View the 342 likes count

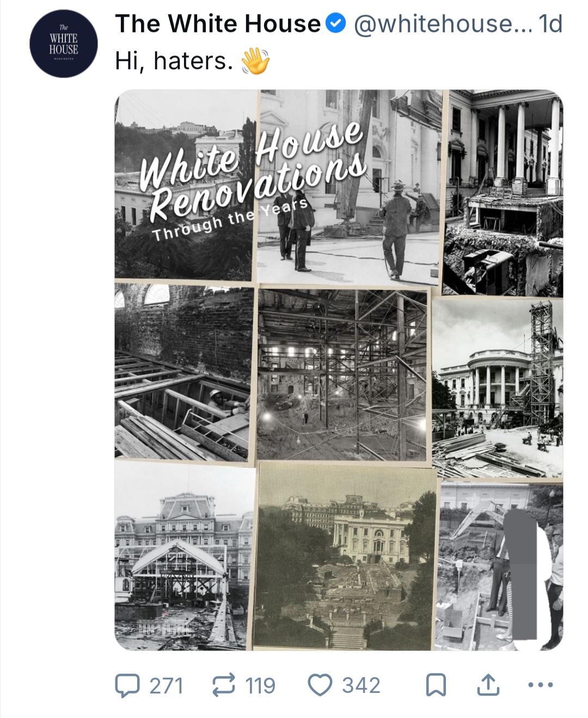361,685
